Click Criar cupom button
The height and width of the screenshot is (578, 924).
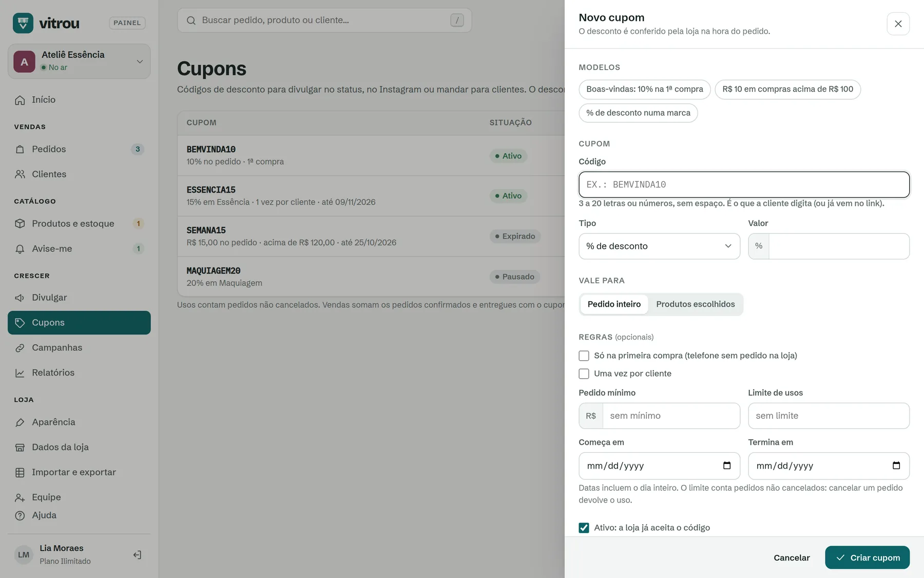click(x=867, y=557)
